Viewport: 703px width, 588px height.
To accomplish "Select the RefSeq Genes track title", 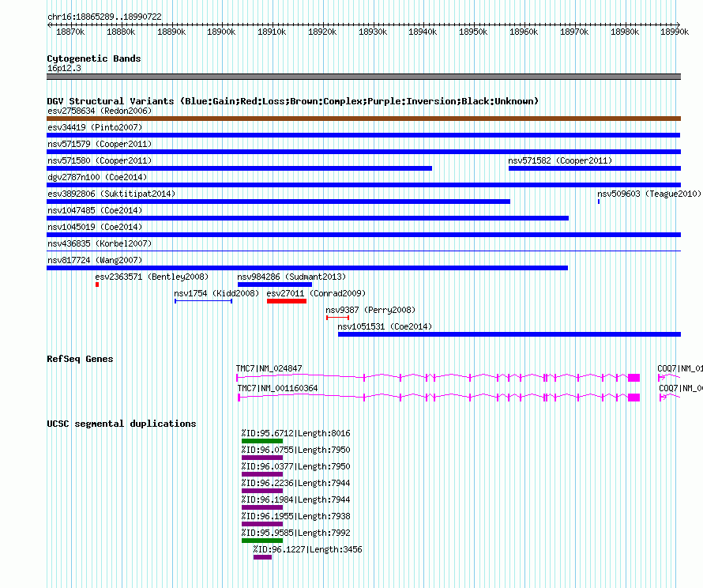I will pos(80,359).
